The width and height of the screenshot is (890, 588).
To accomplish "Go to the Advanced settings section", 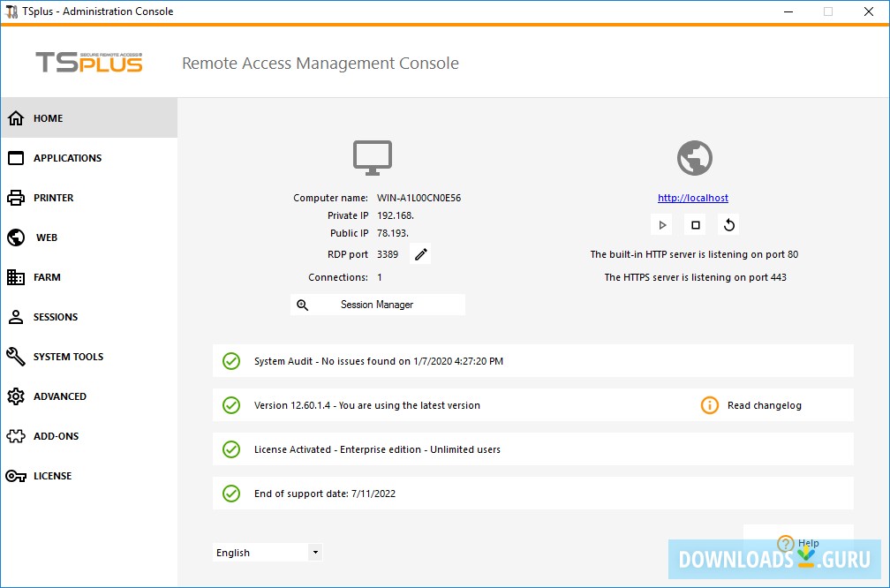I will coord(89,396).
